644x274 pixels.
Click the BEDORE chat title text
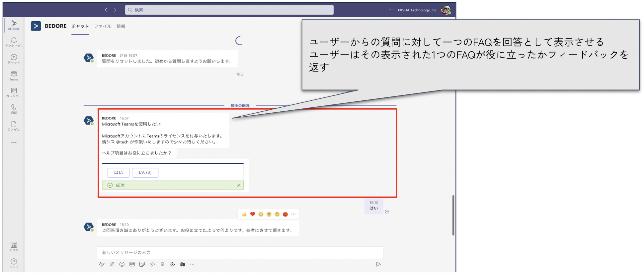point(55,26)
